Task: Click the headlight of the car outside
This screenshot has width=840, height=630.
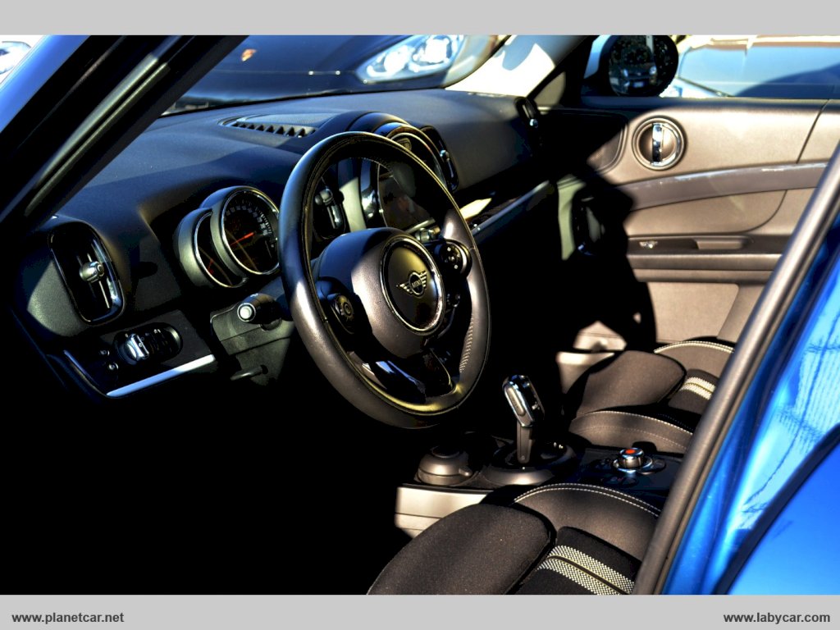Action: point(413,57)
